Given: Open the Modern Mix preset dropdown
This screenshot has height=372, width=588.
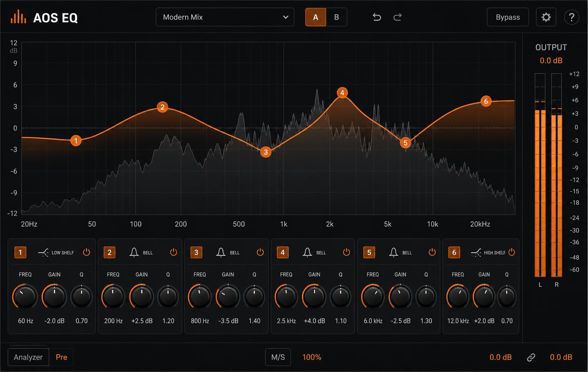Looking at the screenshot, I should [225, 17].
